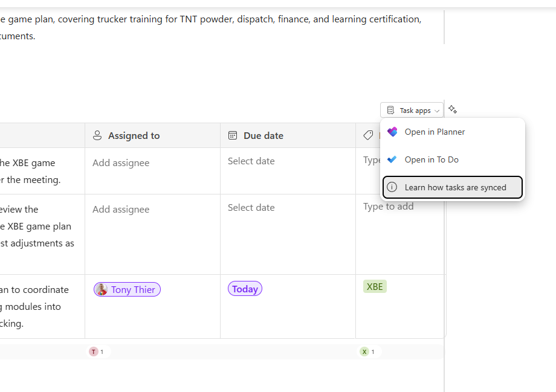Choose Open in To Do
Screen dimensions: 556x392
[432, 159]
